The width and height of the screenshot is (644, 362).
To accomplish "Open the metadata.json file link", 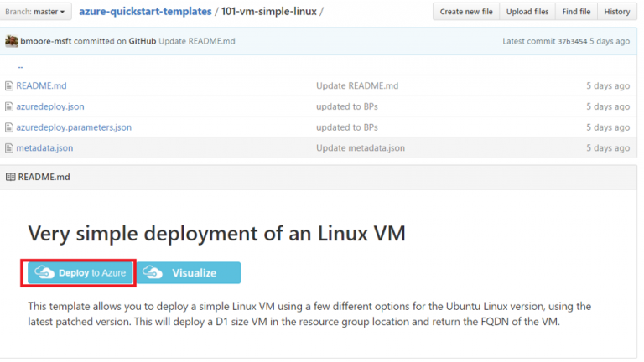I will (44, 148).
